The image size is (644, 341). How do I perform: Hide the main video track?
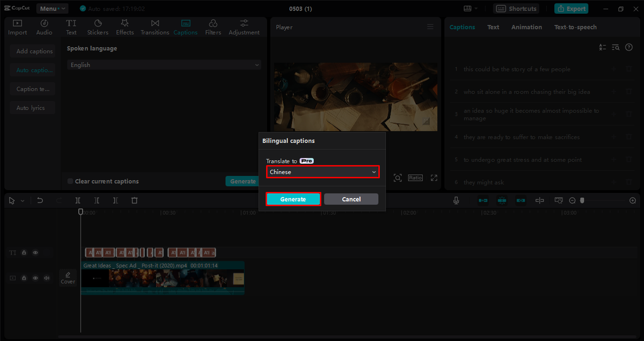[x=35, y=278]
